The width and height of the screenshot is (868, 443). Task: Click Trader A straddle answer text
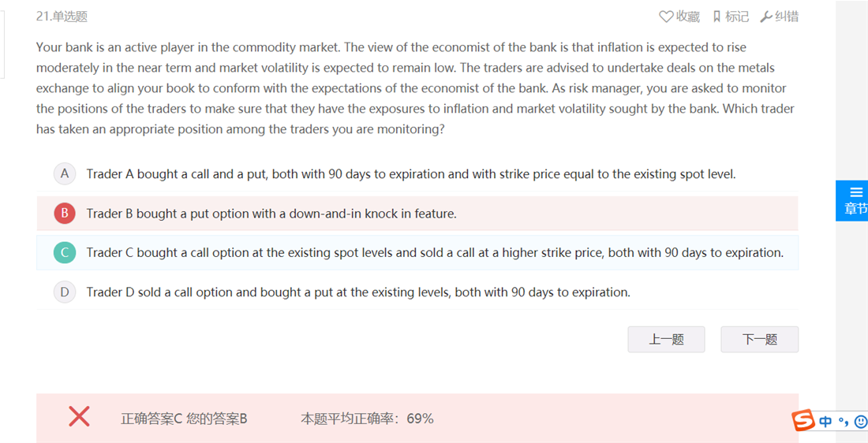click(411, 174)
